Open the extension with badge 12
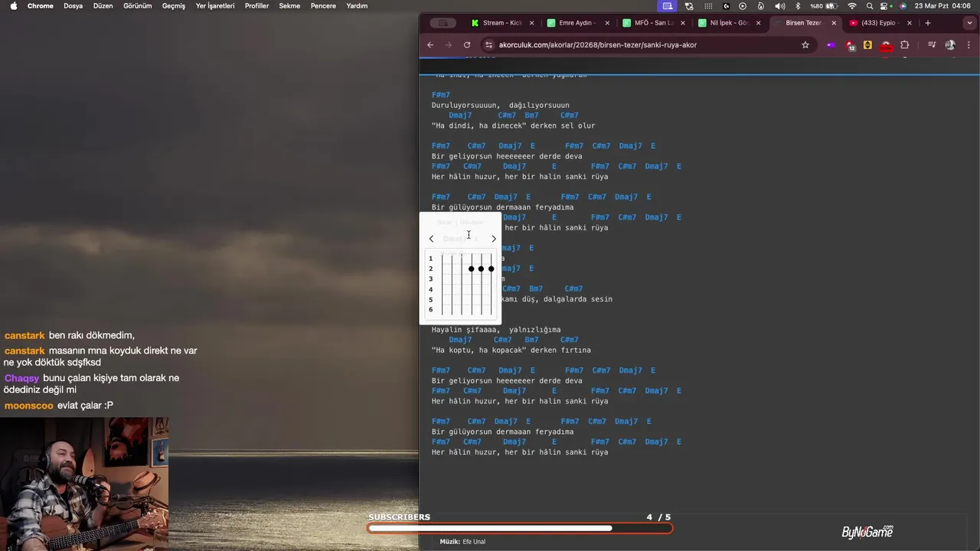The image size is (980, 551). (x=850, y=45)
